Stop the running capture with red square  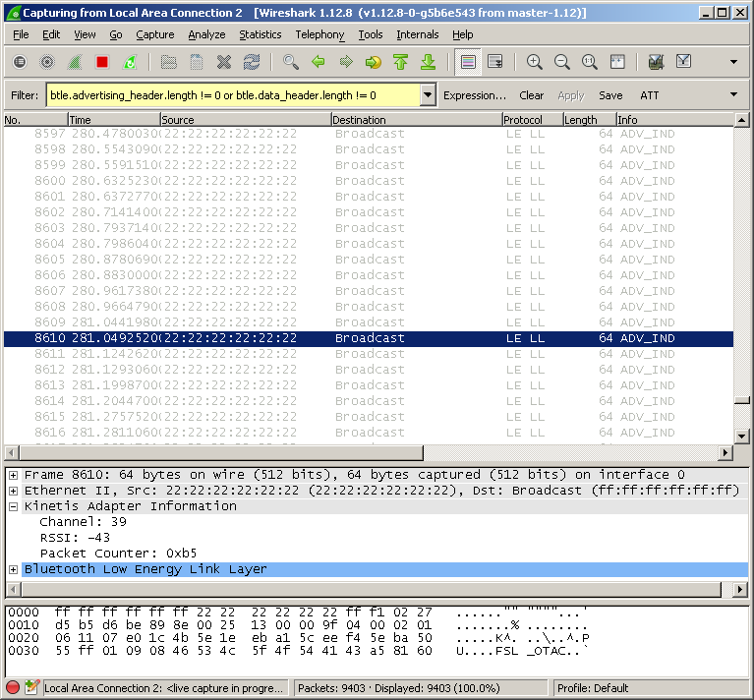pyautogui.click(x=102, y=62)
